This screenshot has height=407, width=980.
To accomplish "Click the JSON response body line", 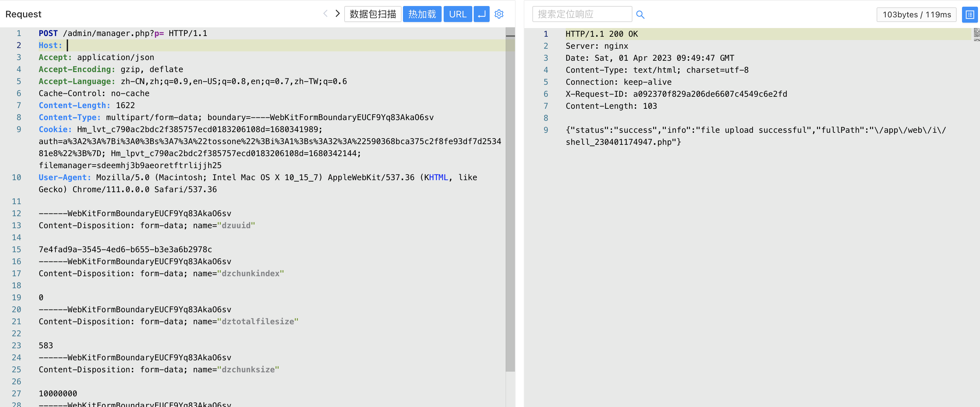I will 755,130.
